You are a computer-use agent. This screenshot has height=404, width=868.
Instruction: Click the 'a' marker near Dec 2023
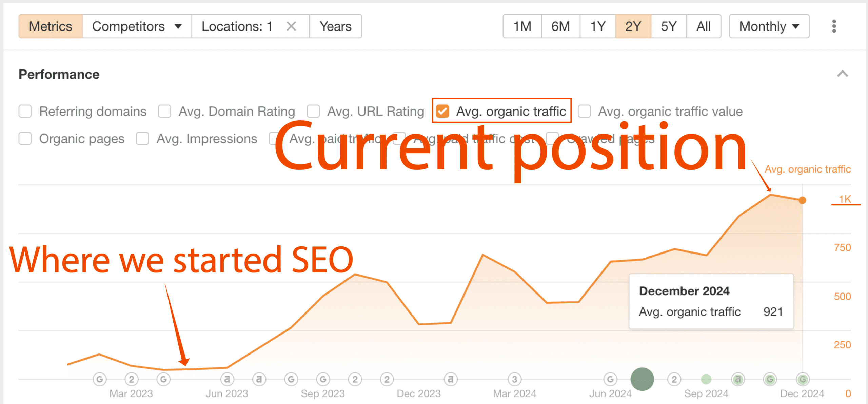[x=451, y=379]
